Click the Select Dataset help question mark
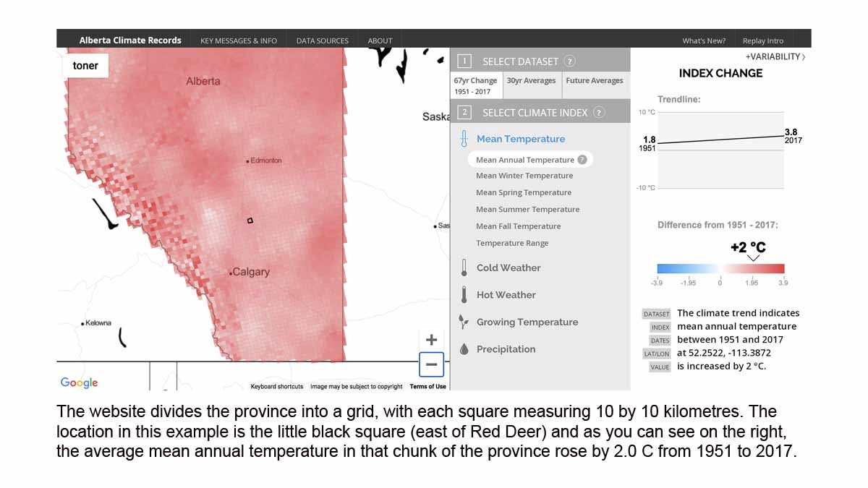 [x=570, y=61]
